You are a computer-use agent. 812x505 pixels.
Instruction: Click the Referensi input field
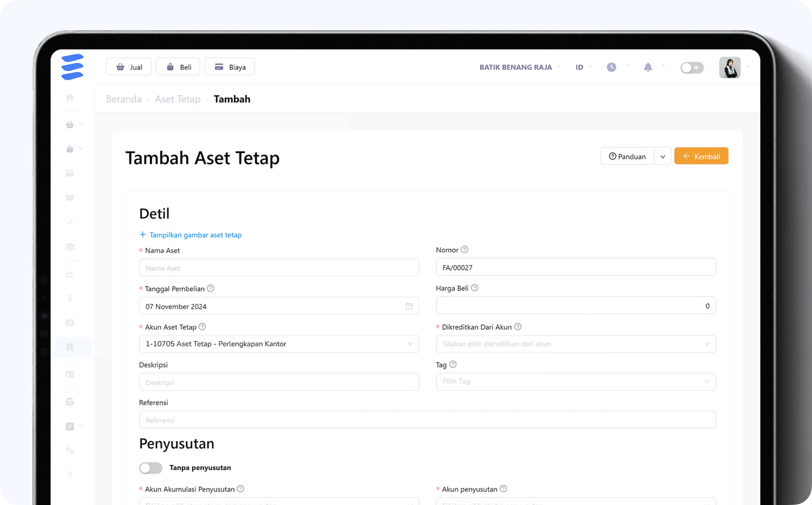tap(427, 420)
